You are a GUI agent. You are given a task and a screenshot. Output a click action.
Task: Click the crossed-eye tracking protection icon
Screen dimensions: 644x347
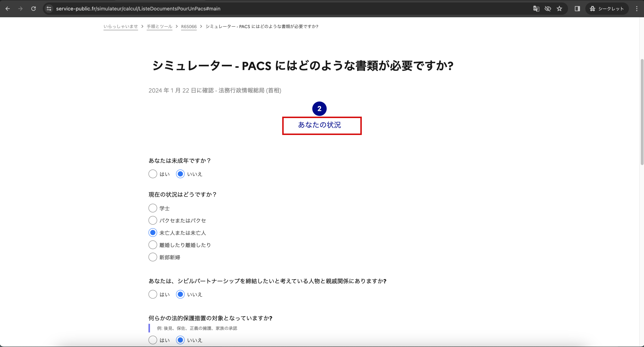tap(548, 9)
